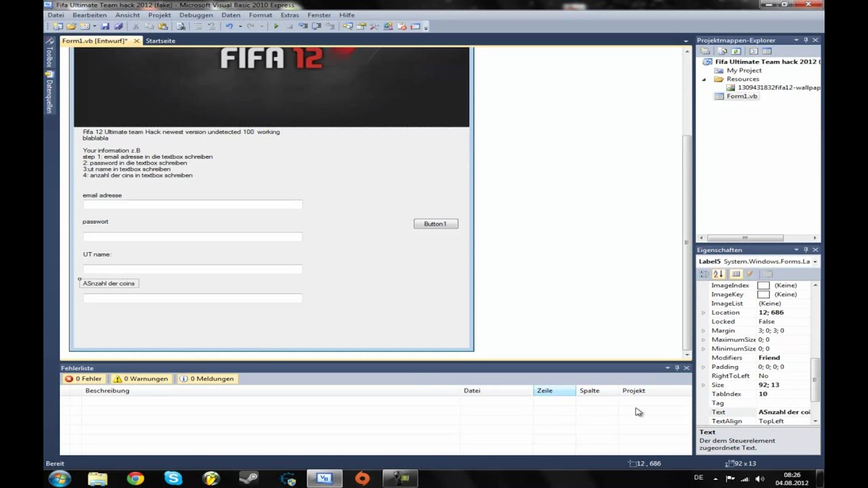Click View Designer icon in Projektmappen-Explorer

coord(767,51)
